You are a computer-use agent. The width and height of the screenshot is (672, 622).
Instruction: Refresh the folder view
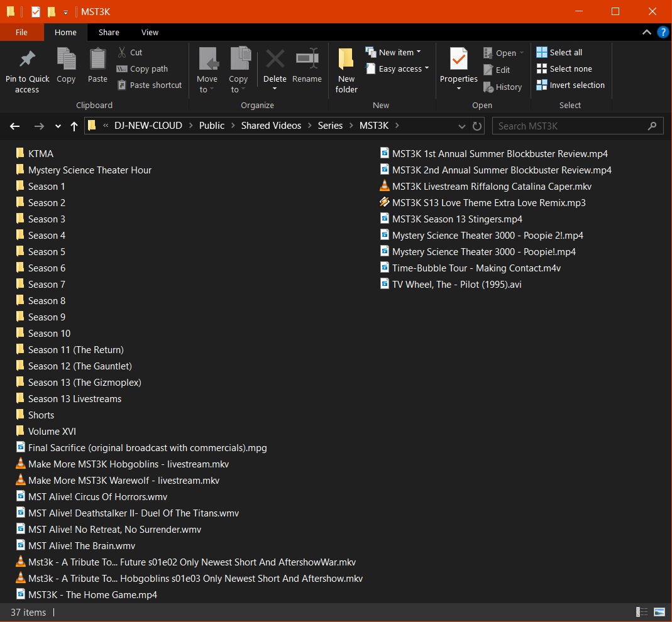click(x=476, y=126)
